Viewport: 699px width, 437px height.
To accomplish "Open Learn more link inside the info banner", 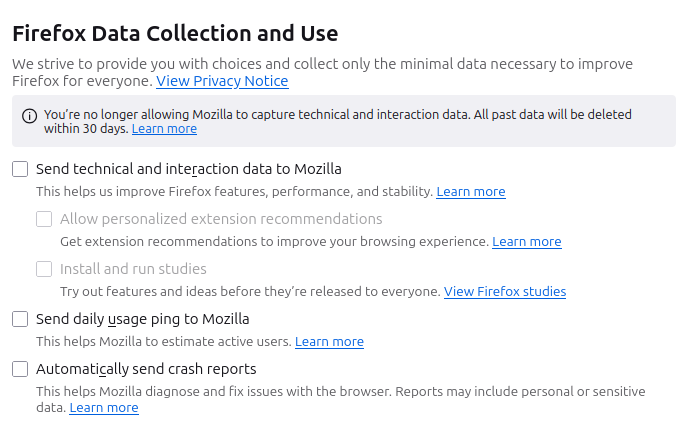I will (x=164, y=129).
